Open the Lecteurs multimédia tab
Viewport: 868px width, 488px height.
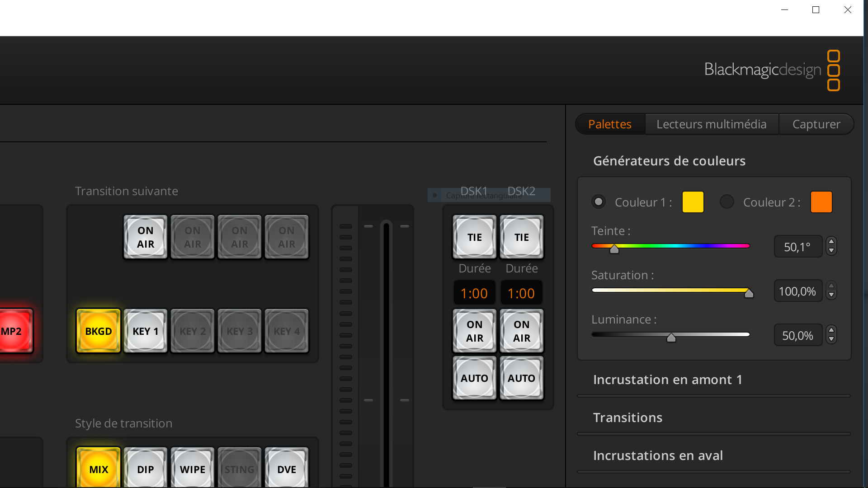[712, 124]
